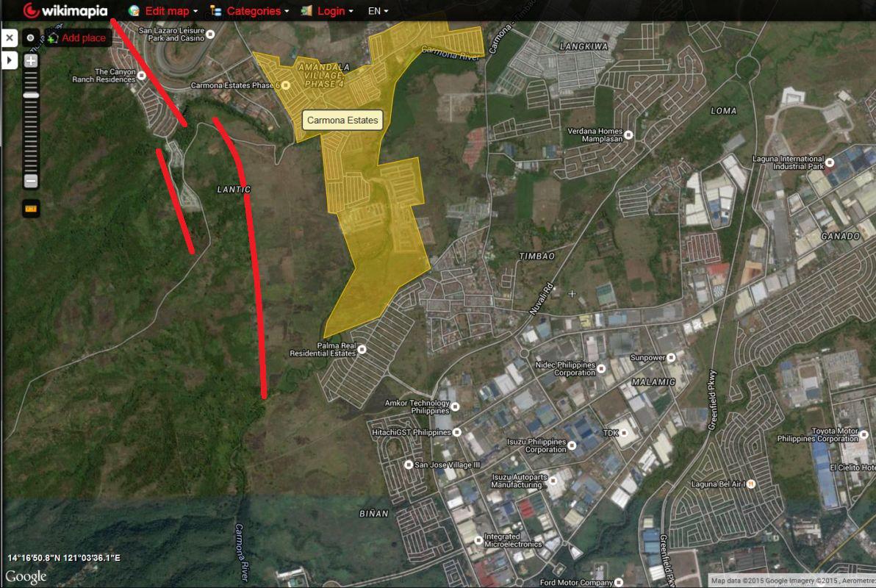This screenshot has width=876, height=588.
Task: Select the Sunpower marker
Action: [x=671, y=357]
